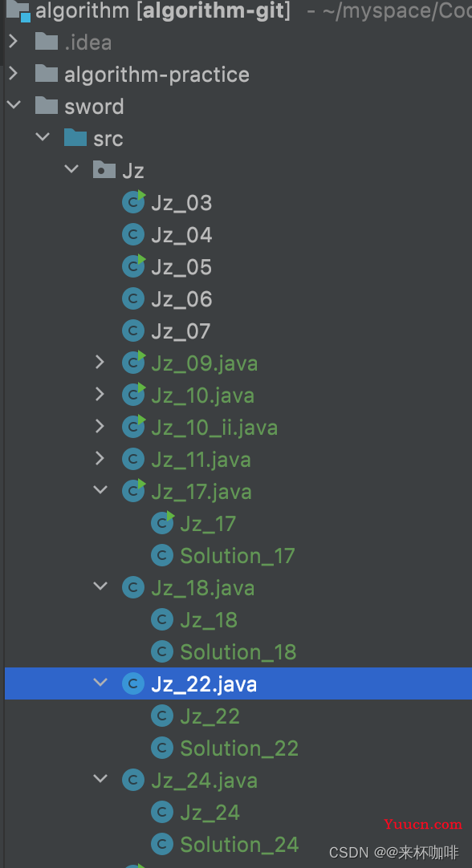The height and width of the screenshot is (868, 472).
Task: Collapse the Jz_17.java file node
Action: pyautogui.click(x=100, y=490)
